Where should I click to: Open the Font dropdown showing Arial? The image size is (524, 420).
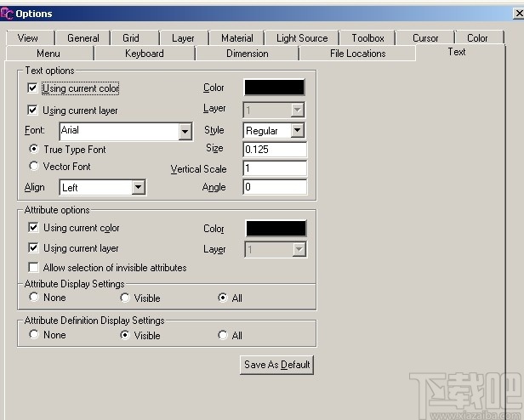tap(185, 131)
